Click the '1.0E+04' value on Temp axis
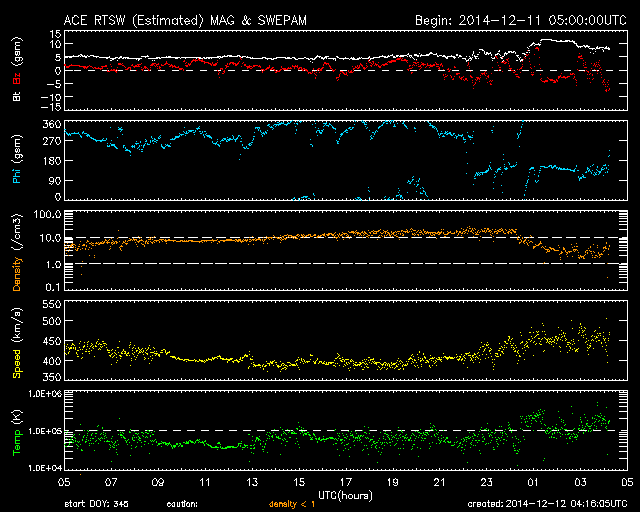 click(x=45, y=468)
